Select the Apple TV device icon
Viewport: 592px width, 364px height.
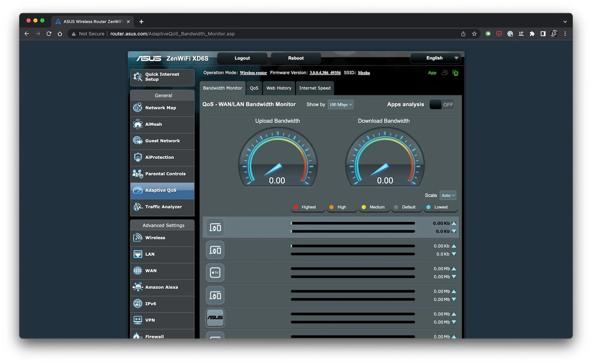[215, 272]
